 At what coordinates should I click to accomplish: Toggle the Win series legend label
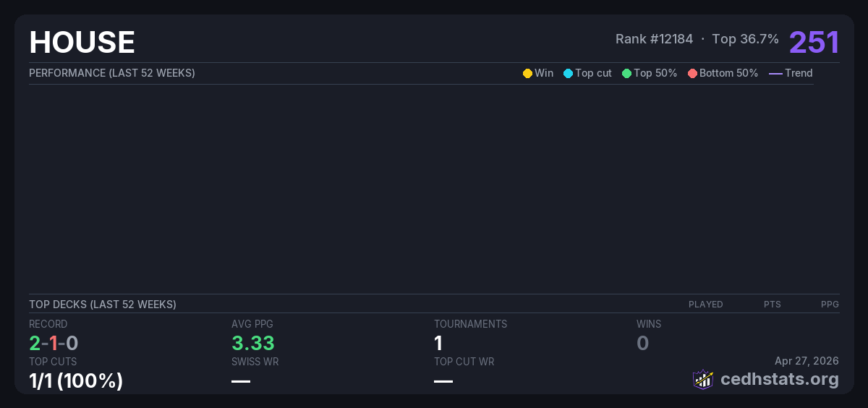(544, 73)
